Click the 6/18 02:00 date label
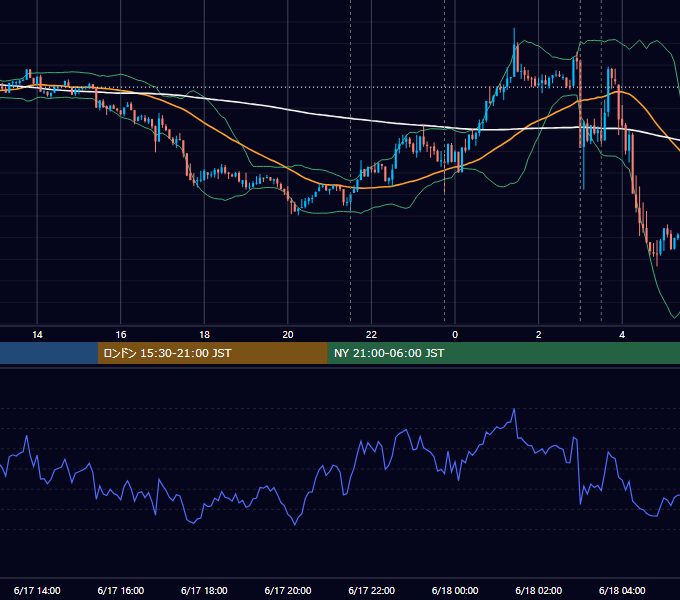Screen dimensions: 680x600 click(539, 590)
